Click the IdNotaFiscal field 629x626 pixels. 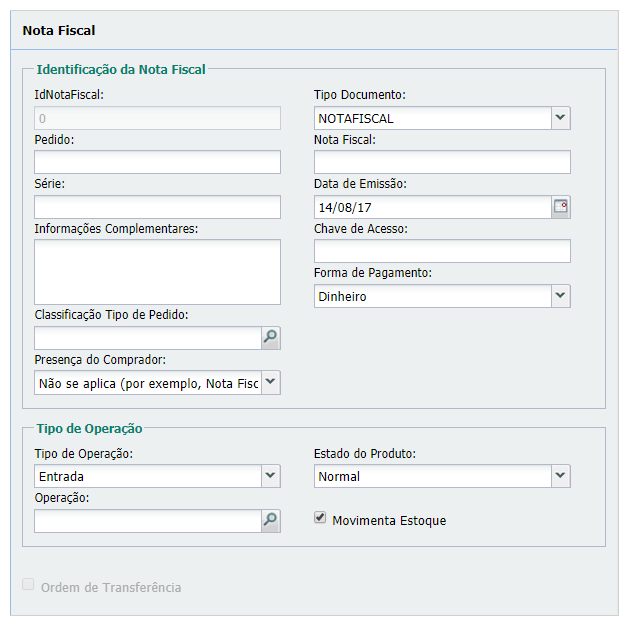(157, 118)
